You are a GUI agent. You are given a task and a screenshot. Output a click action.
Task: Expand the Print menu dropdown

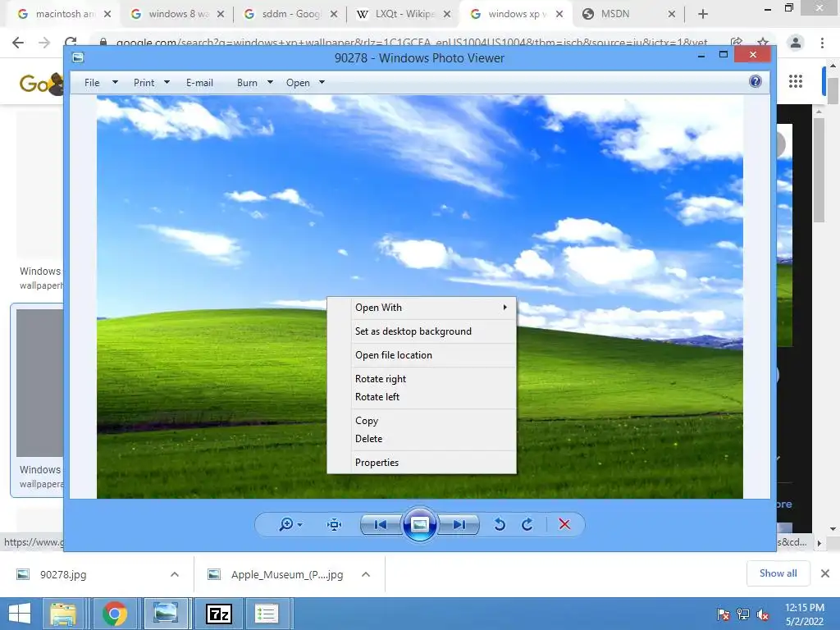[x=167, y=83]
